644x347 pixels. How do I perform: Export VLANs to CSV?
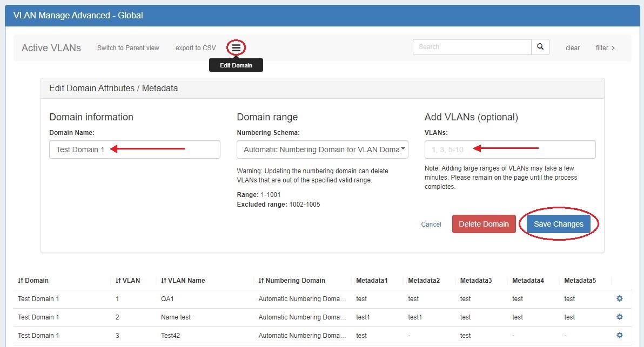pyautogui.click(x=195, y=48)
